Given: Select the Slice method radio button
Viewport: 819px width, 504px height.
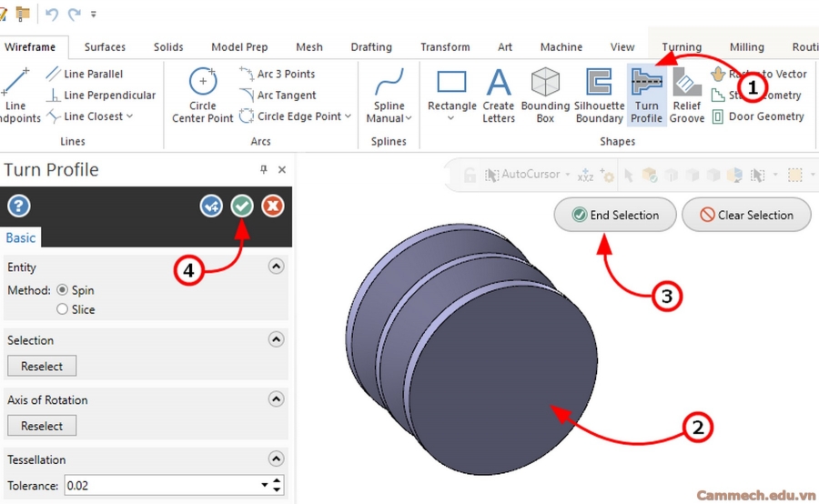Looking at the screenshot, I should pyautogui.click(x=62, y=309).
